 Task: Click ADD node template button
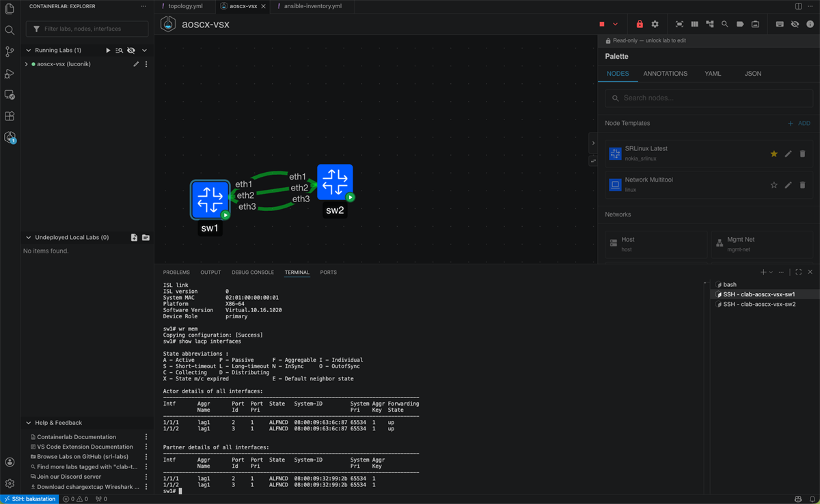point(799,124)
